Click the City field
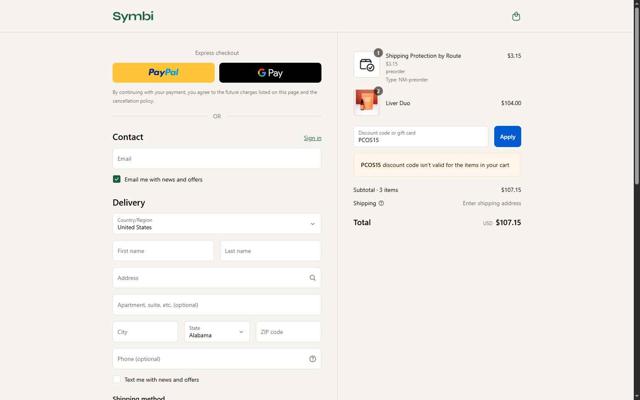Screen dimensions: 640x400 (x=145, y=332)
